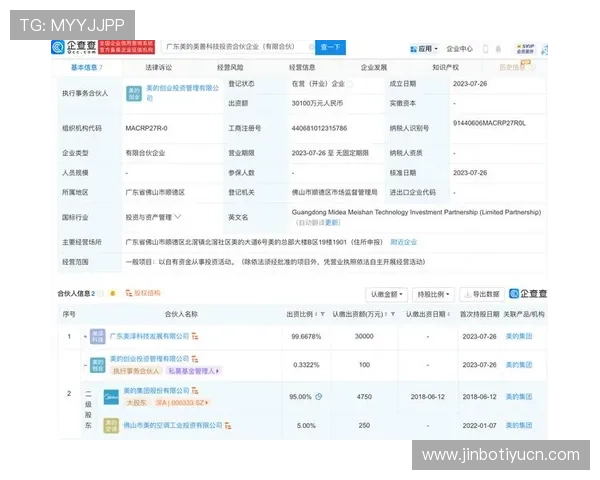Select the taxpayer ID 91440606MACRP27R0L
This screenshot has height=480, width=600.
click(489, 123)
